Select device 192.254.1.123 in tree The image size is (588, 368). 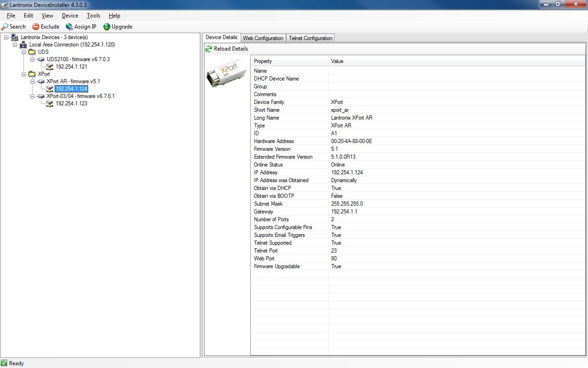pyautogui.click(x=71, y=103)
